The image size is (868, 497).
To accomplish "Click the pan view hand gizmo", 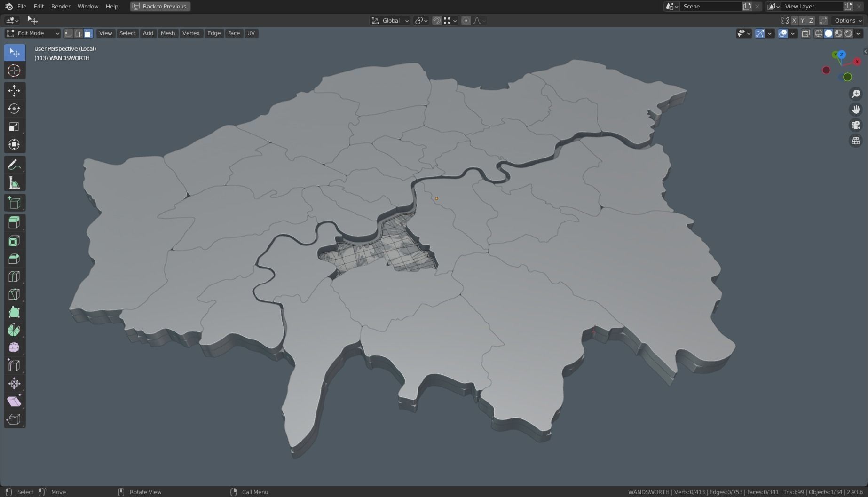I will (856, 110).
